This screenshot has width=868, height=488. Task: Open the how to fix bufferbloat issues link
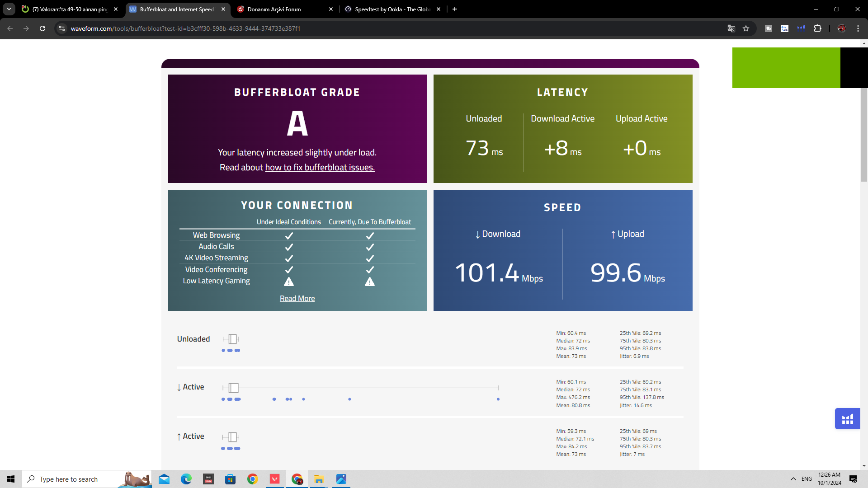coord(320,167)
